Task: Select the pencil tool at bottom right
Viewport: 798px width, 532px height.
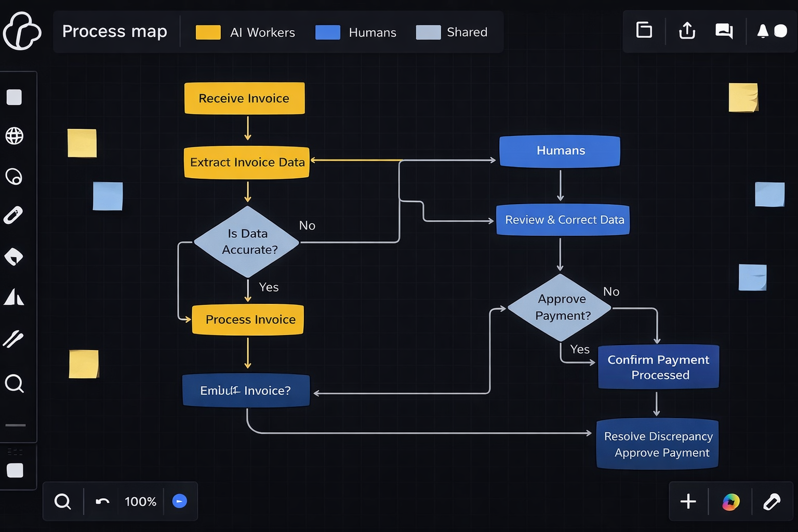Action: (772, 501)
